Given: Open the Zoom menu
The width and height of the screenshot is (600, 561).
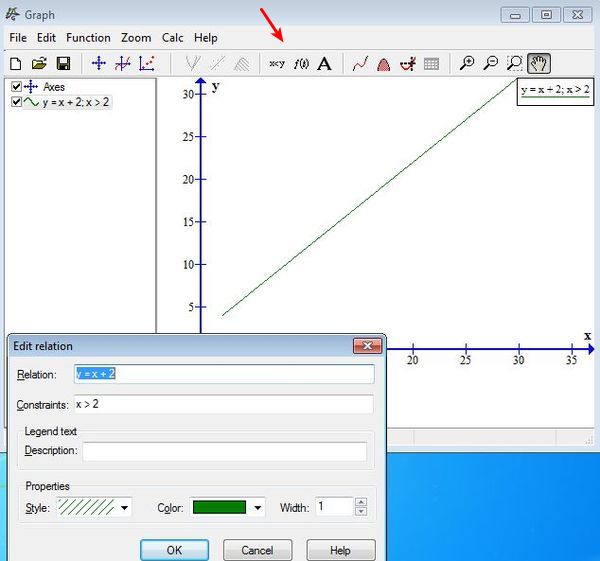Looking at the screenshot, I should click(x=136, y=38).
